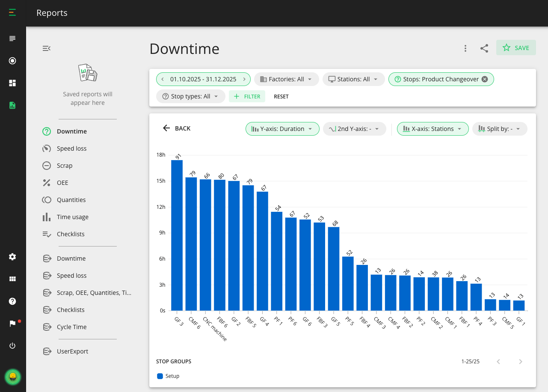Open the Stations filter dropdown

pos(353,79)
